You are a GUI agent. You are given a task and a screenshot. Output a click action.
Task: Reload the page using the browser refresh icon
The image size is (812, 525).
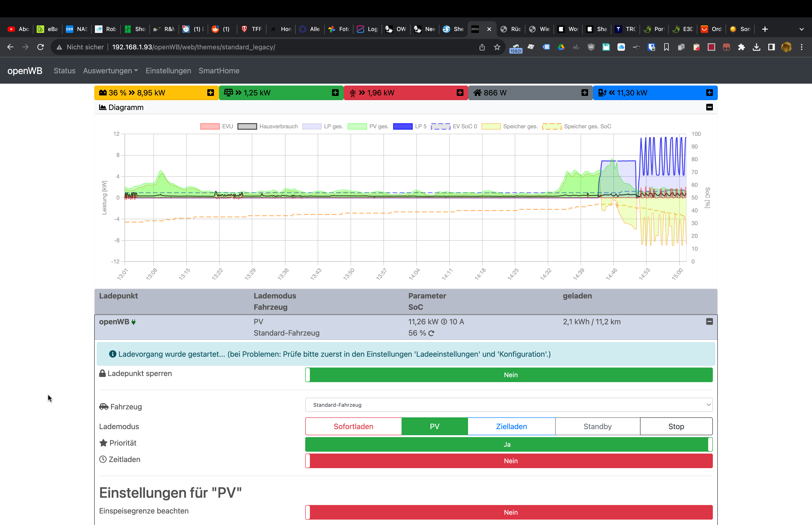[41, 47]
